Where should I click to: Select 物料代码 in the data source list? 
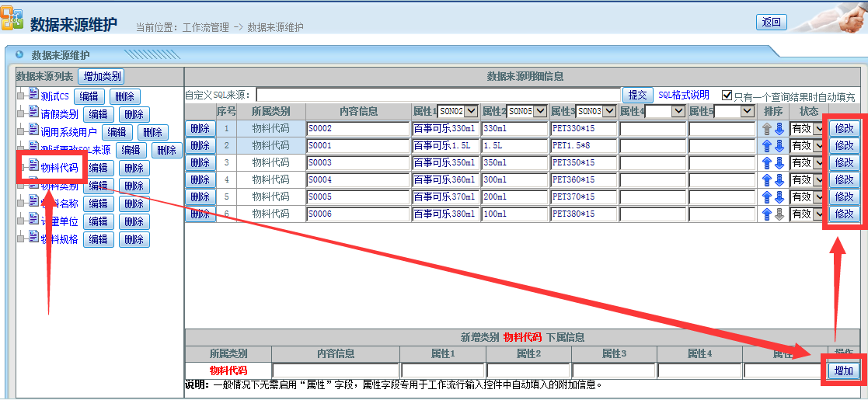[x=59, y=167]
